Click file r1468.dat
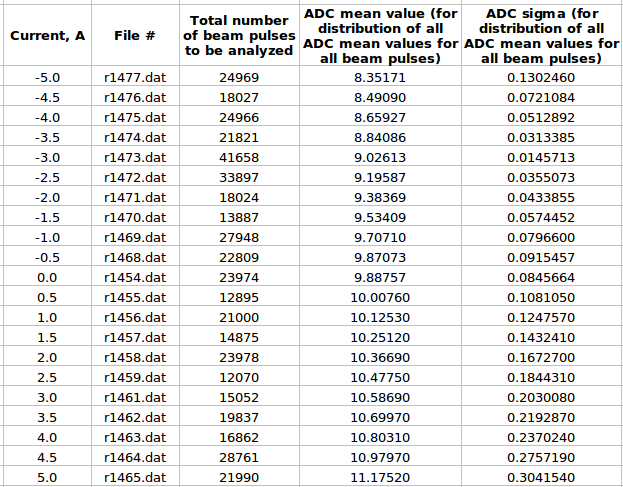Image resolution: width=623 pixels, height=487 pixels. 135,257
